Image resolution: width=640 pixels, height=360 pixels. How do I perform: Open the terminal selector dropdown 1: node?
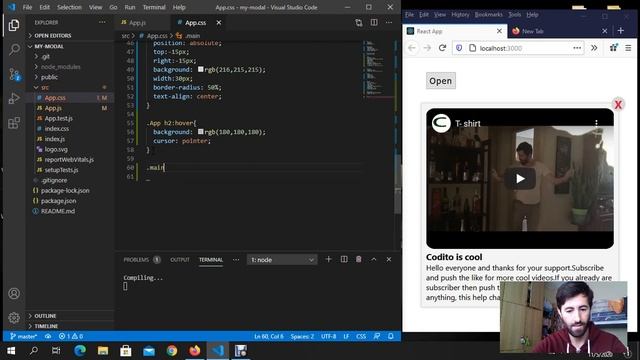tap(282, 260)
